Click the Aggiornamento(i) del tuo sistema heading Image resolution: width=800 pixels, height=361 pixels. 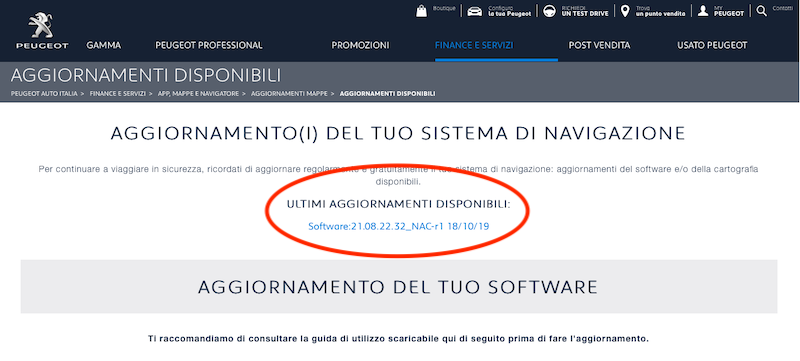398,134
